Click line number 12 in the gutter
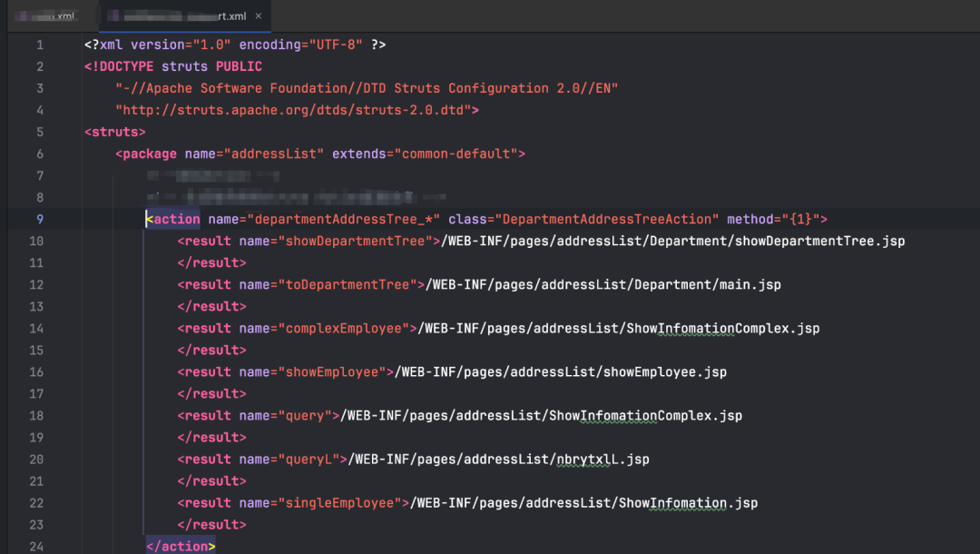The height and width of the screenshot is (554, 980). [36, 285]
